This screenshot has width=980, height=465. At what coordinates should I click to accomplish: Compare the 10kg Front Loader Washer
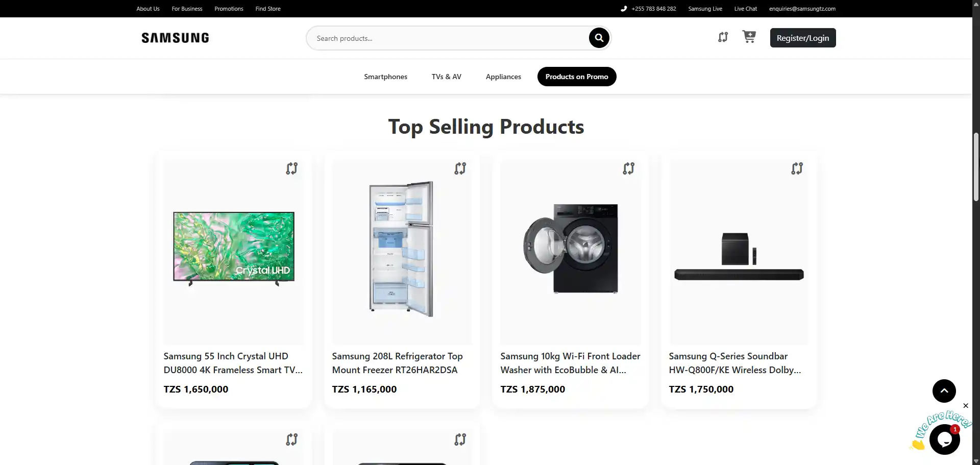(628, 168)
